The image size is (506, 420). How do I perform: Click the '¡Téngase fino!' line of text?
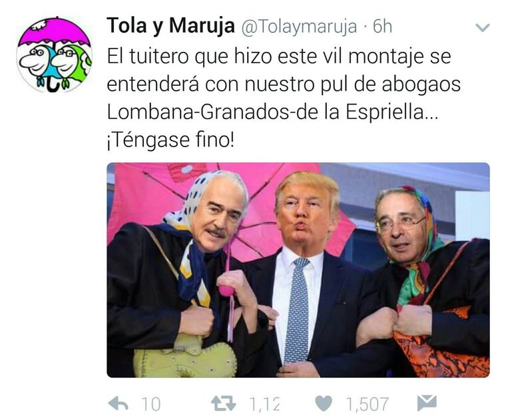pyautogui.click(x=170, y=140)
